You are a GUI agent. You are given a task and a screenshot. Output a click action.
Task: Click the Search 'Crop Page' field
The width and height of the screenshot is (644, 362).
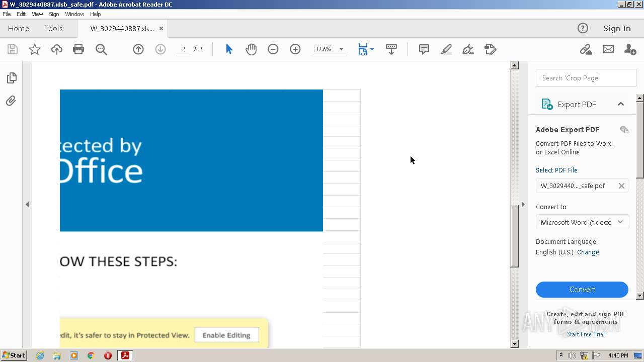586,78
